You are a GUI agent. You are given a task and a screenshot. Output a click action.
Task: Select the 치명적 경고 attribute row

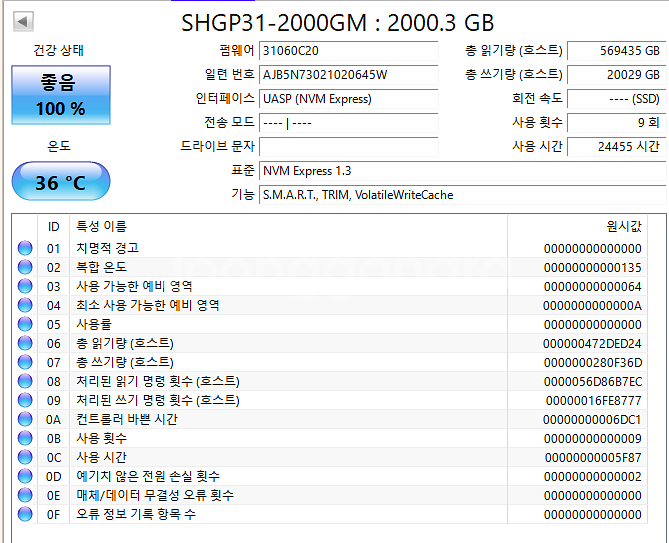tap(330, 248)
